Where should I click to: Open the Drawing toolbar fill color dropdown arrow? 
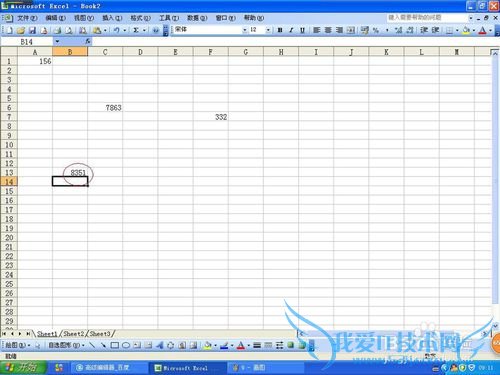point(215,345)
